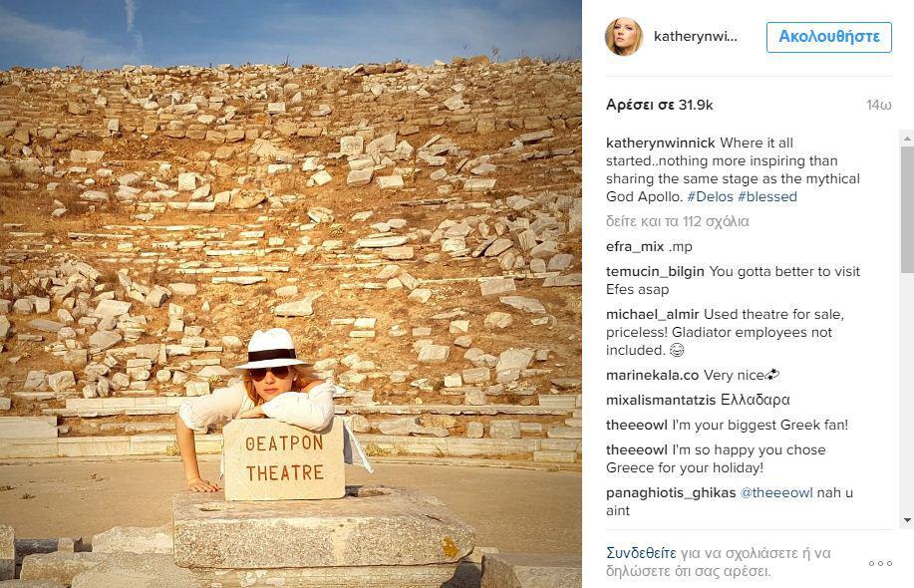Click the scrollbar down arrow
Viewport: 914px width, 588px height.
(x=907, y=520)
